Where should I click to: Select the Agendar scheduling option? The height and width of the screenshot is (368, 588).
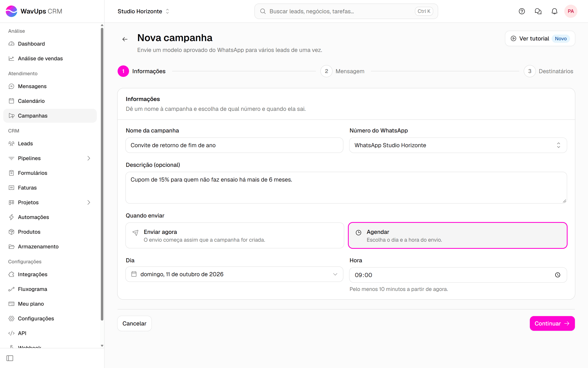[x=458, y=235]
